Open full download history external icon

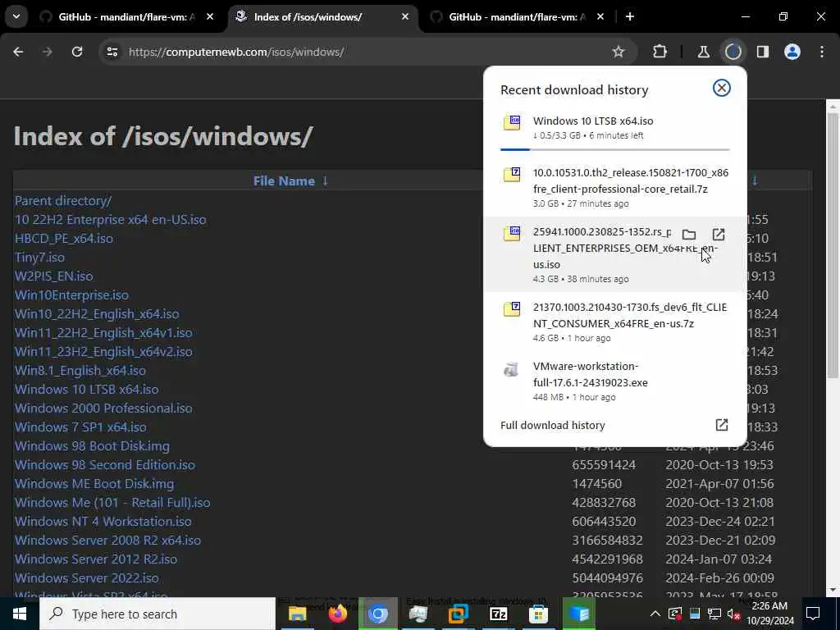[722, 425]
